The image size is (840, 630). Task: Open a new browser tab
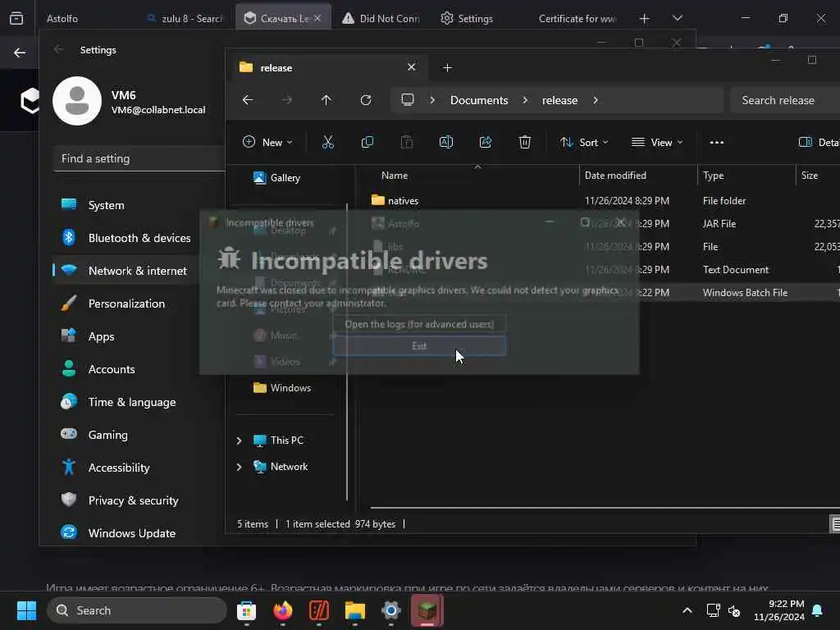pos(645,18)
